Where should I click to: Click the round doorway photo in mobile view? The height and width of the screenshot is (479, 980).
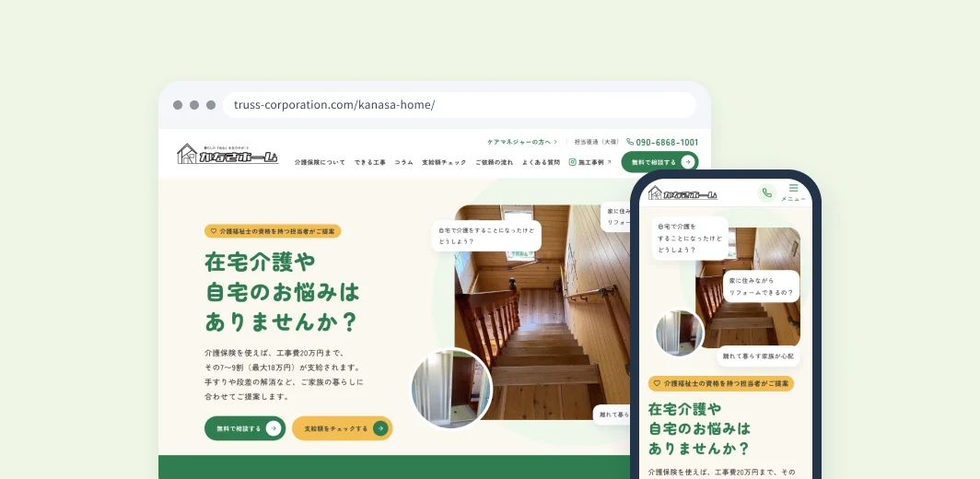coord(680,333)
